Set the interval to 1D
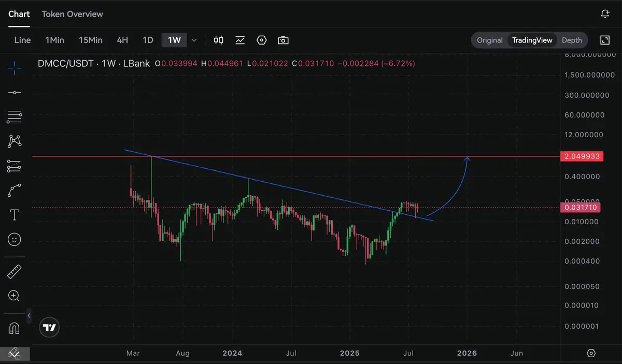The height and width of the screenshot is (364, 622). pos(148,40)
